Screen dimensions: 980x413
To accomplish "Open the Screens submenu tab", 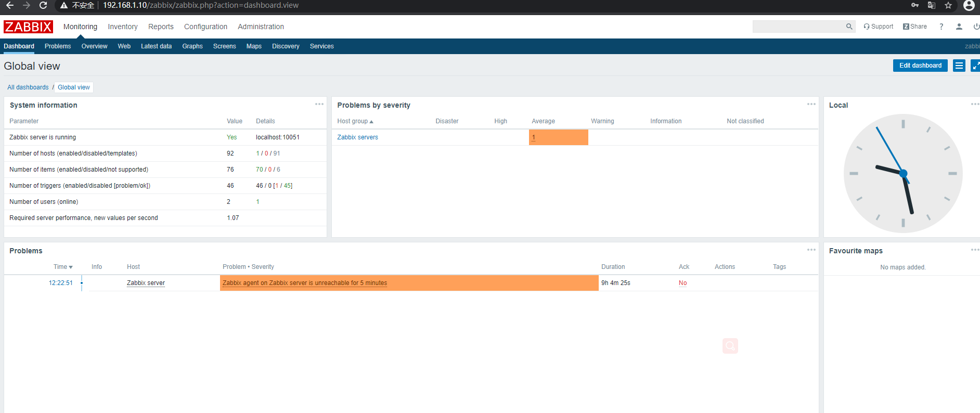I will click(224, 46).
